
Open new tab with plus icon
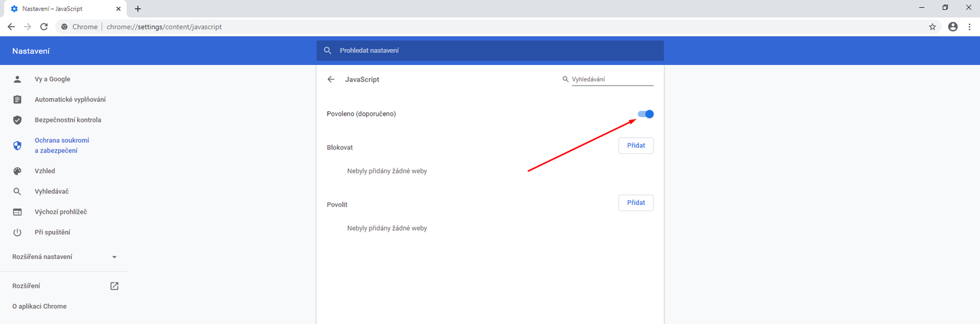tap(138, 9)
